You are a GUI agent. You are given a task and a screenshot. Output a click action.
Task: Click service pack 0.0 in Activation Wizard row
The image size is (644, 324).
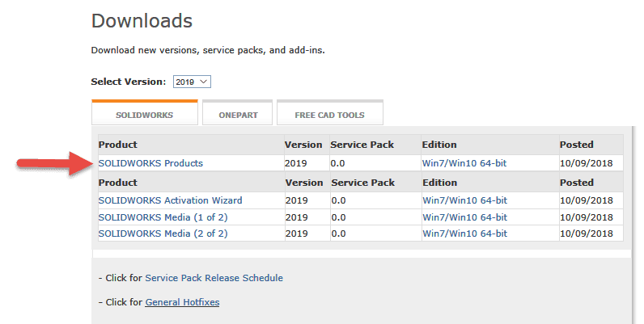(338, 200)
